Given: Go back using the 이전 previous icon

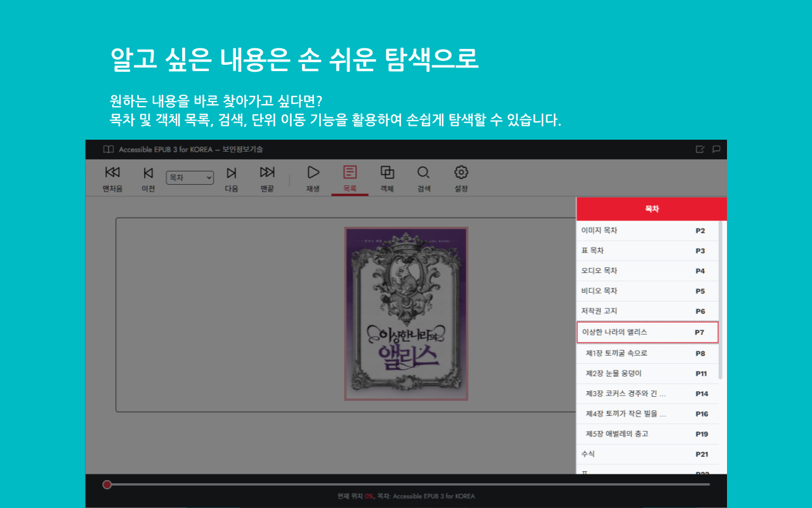Looking at the screenshot, I should pyautogui.click(x=148, y=172).
